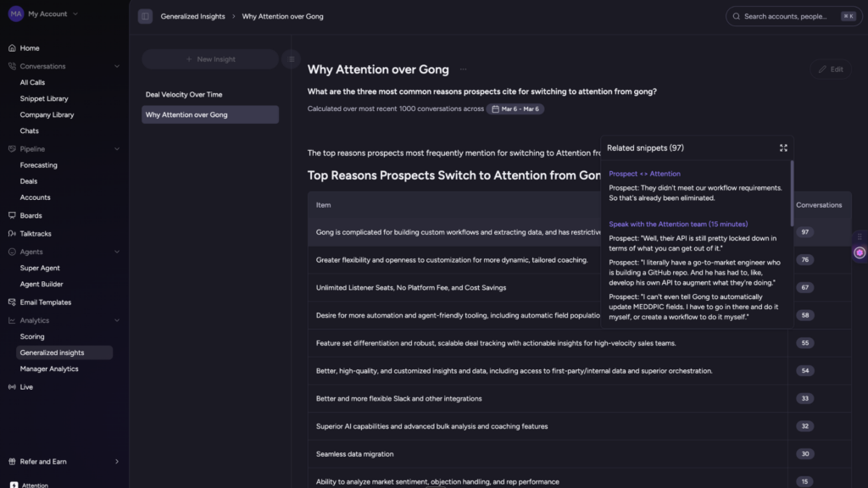
Task: Open Agent Builder
Action: point(41,284)
